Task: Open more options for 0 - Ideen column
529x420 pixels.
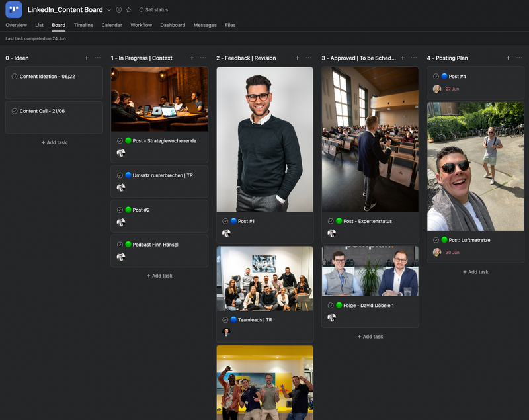Action: tap(97, 58)
